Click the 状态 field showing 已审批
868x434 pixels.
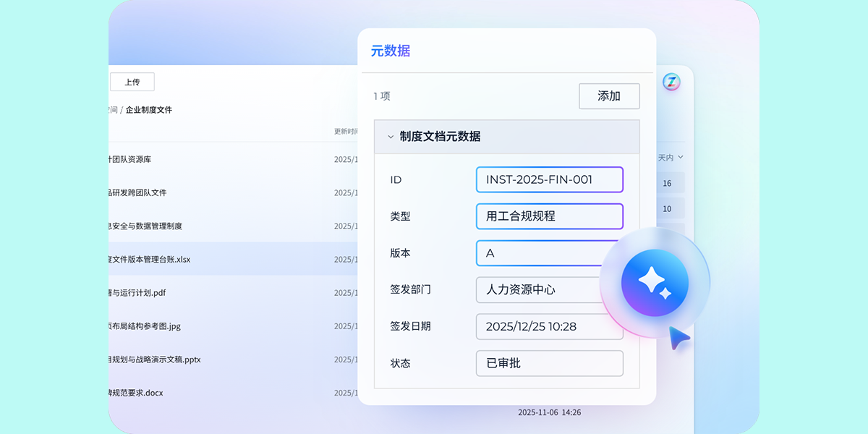(549, 363)
